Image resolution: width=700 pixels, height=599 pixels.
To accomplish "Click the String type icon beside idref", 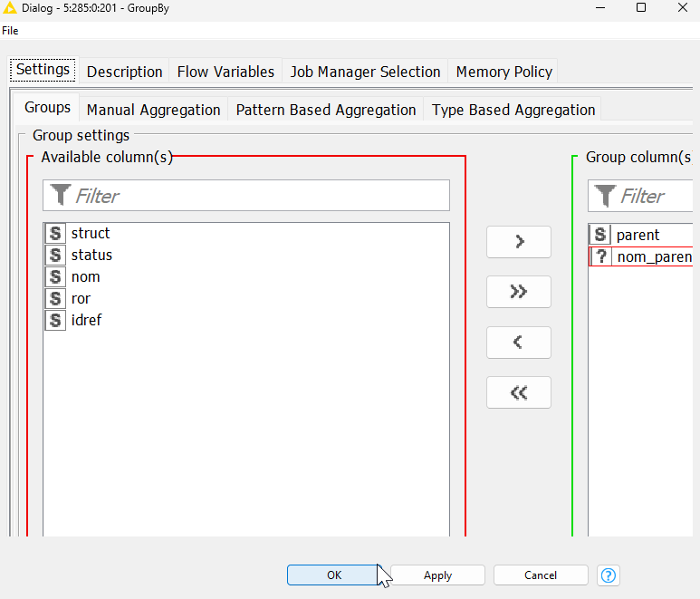I will pyautogui.click(x=56, y=320).
